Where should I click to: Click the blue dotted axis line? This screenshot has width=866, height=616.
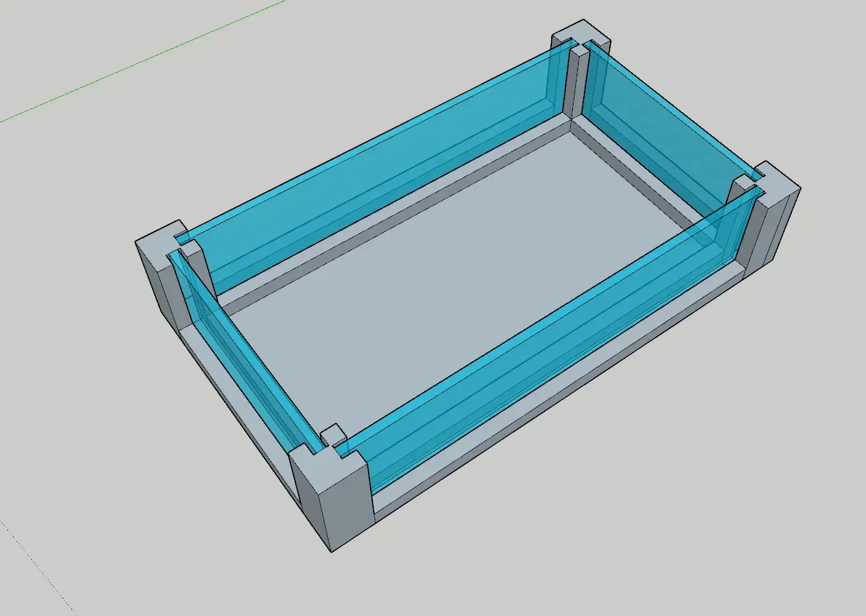tap(36, 561)
